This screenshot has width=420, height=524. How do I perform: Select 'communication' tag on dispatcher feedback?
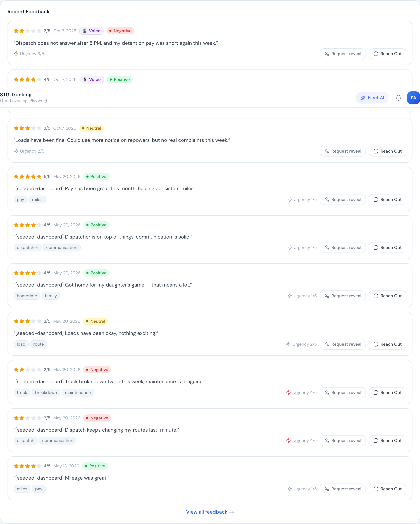[62, 247]
